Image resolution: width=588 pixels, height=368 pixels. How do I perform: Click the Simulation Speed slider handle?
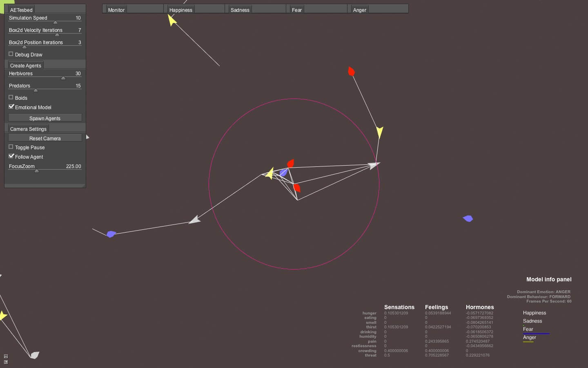pyautogui.click(x=55, y=22)
